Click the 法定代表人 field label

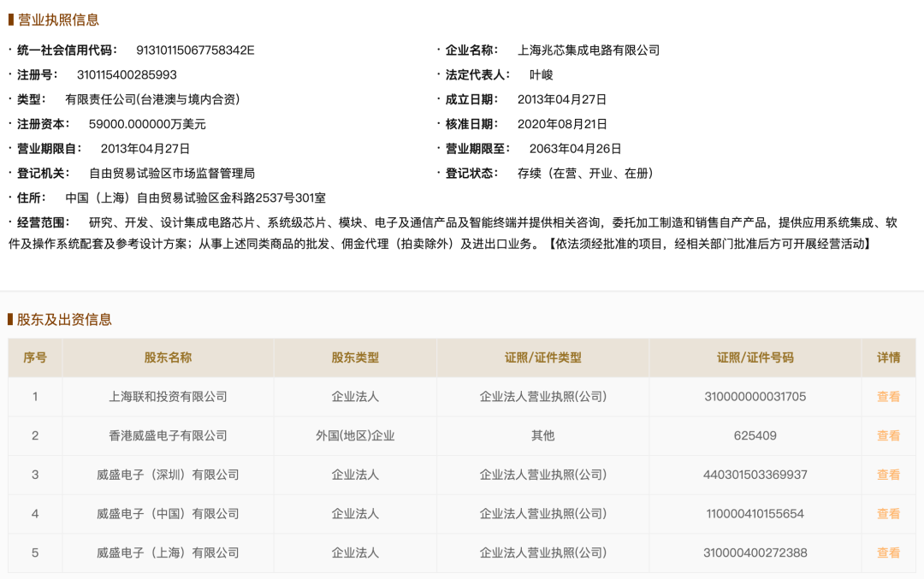[477, 74]
